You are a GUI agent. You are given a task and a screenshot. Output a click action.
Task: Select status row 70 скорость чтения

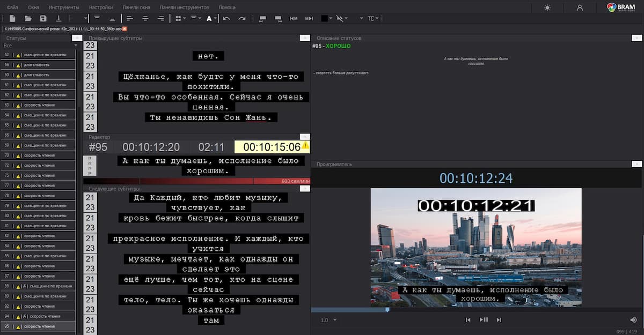(x=38, y=155)
